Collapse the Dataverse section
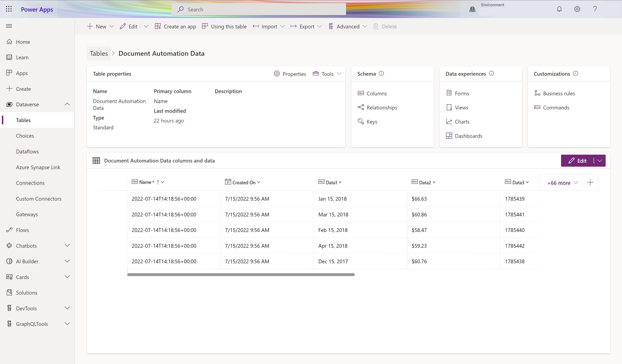The width and height of the screenshot is (622, 364). pos(67,104)
